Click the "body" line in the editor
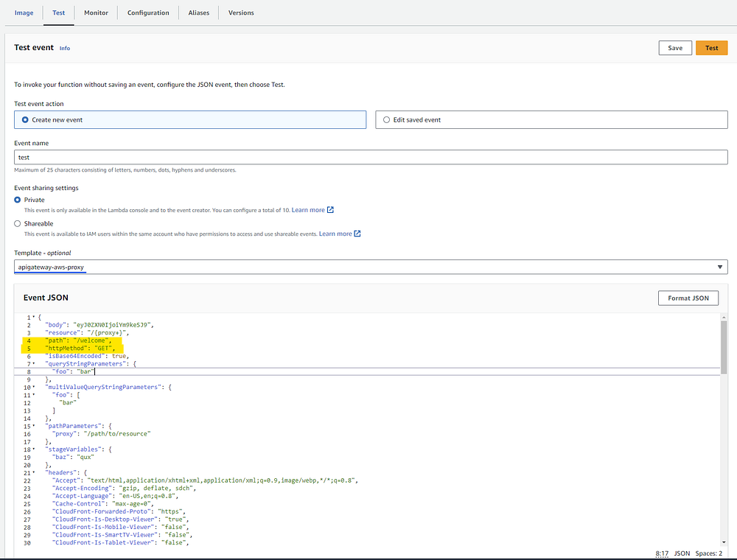Image resolution: width=737 pixels, height=560 pixels. click(99, 325)
